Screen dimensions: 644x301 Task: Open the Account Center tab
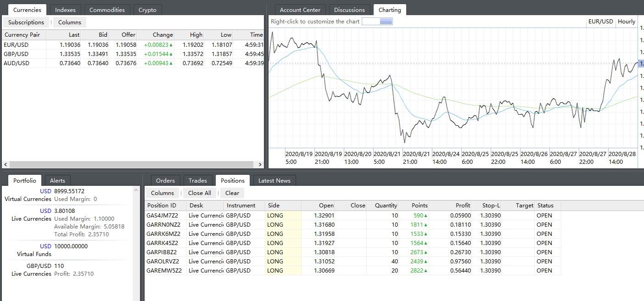tap(300, 10)
